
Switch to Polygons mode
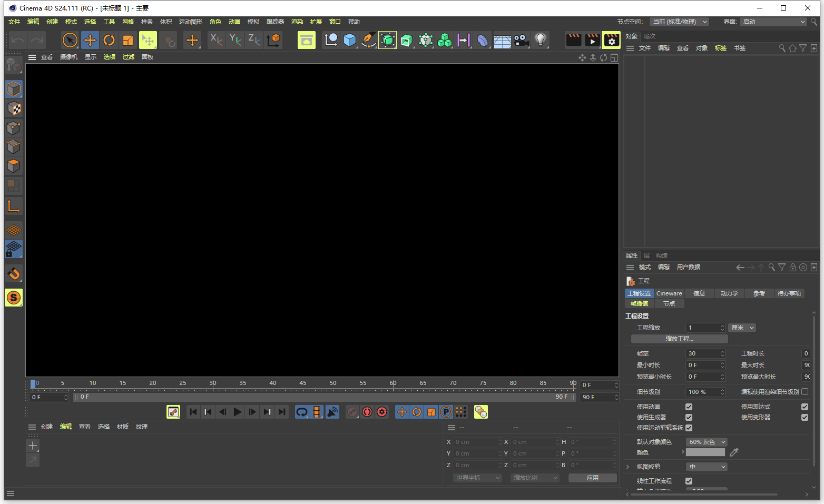(x=14, y=166)
